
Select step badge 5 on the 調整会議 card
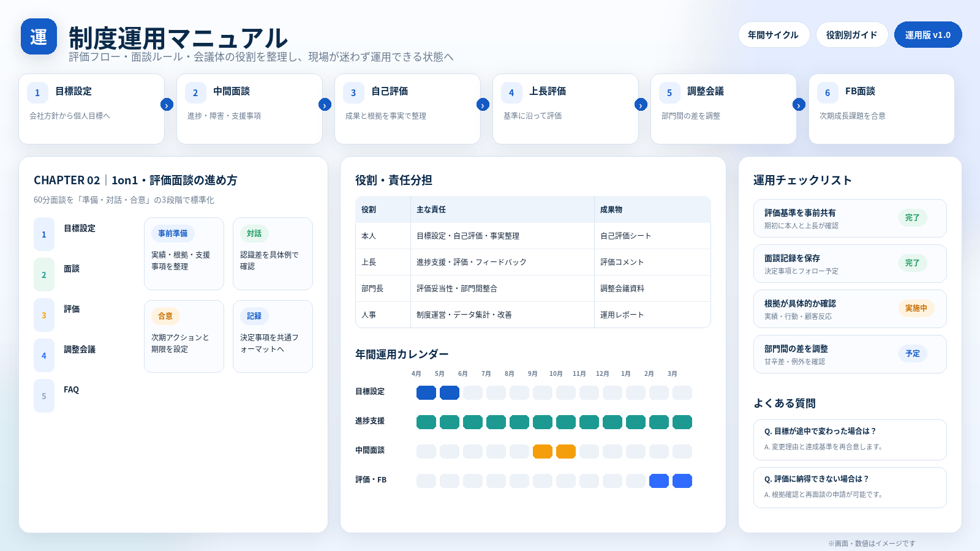point(669,92)
